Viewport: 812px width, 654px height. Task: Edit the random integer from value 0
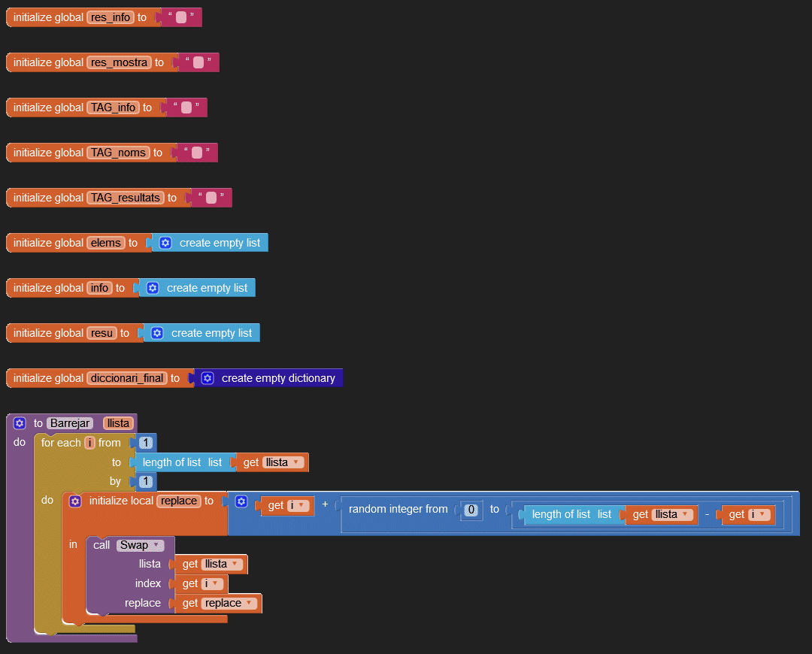[471, 510]
